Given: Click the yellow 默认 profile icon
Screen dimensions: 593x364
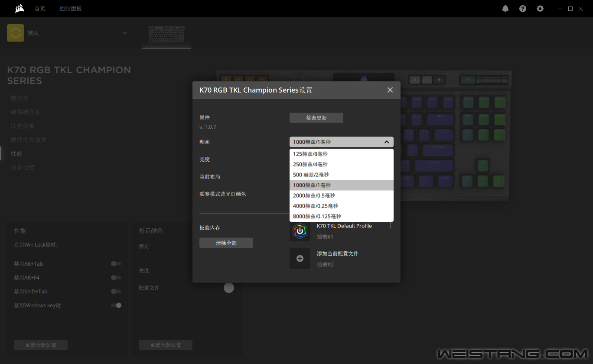Looking at the screenshot, I should [x=16, y=33].
